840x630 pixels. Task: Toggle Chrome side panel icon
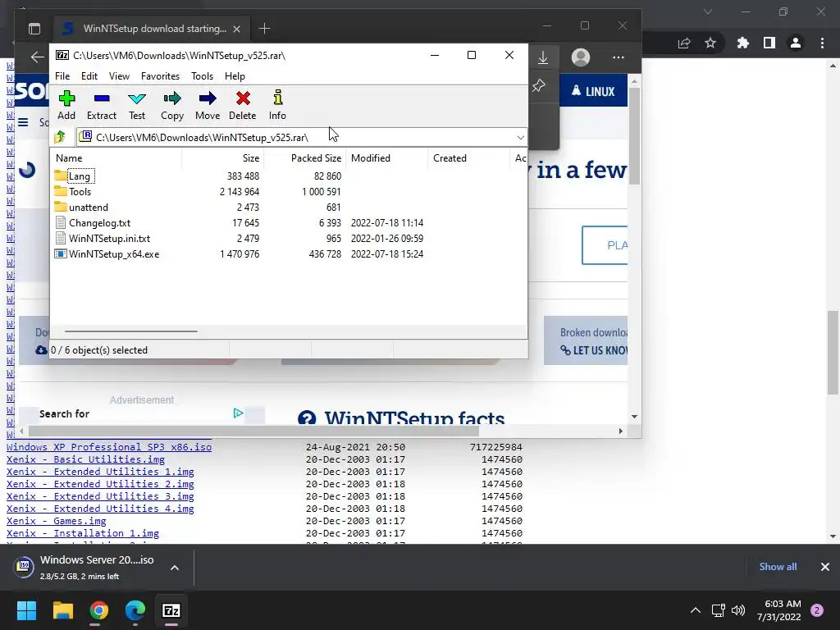click(x=769, y=43)
